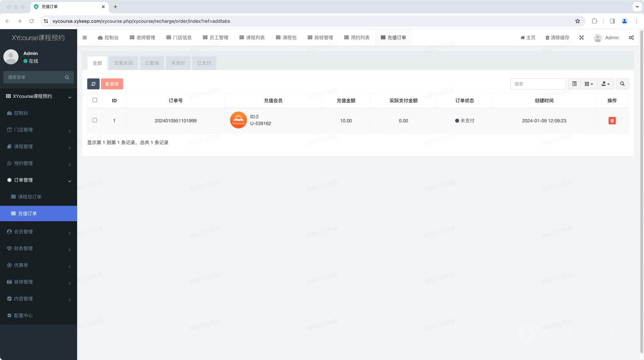
Task: Open settings cogs icon at top right
Action: (x=631, y=38)
